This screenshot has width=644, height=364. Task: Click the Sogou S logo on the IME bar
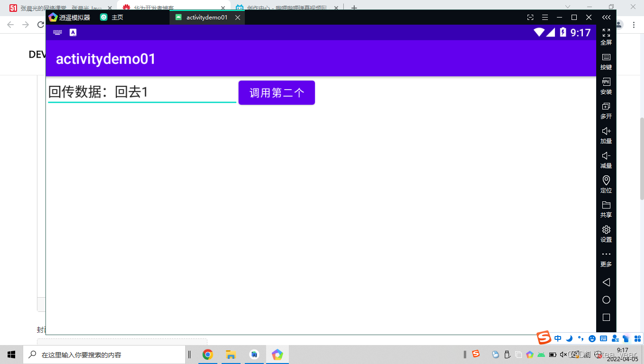544,337
